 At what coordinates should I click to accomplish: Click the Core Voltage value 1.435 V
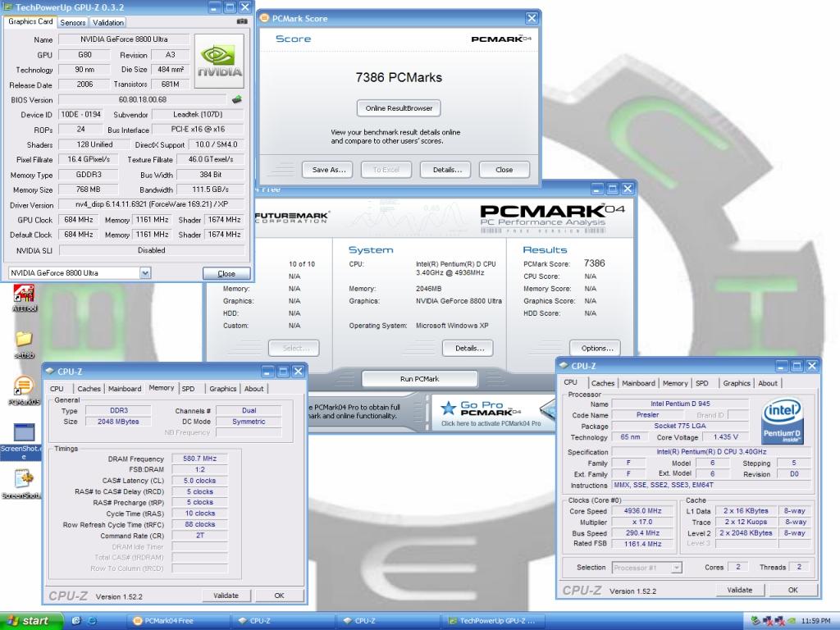[725, 436]
